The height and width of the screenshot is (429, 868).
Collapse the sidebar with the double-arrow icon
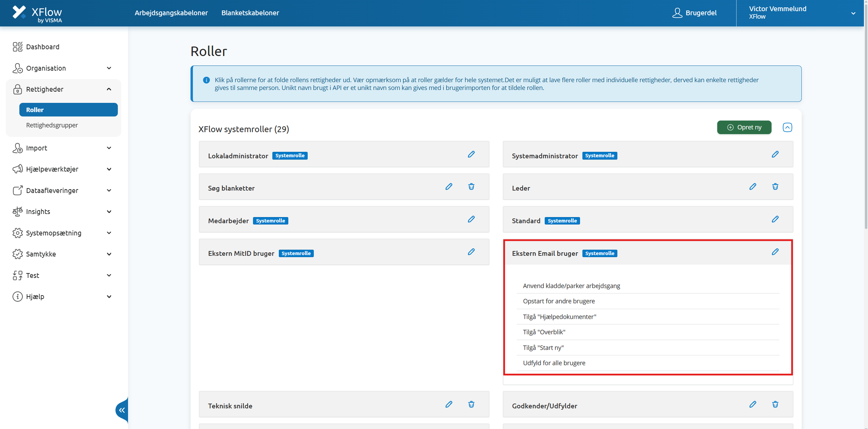(x=122, y=410)
